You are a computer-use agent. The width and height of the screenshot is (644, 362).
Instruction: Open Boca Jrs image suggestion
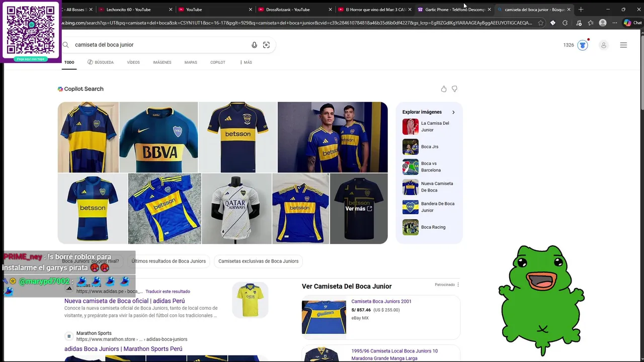point(429,147)
